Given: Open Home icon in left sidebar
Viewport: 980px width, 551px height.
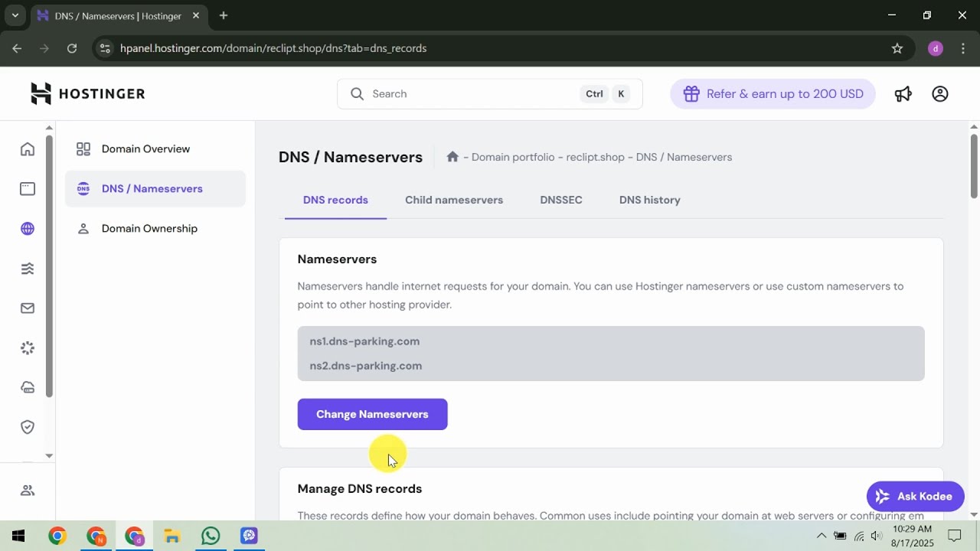Looking at the screenshot, I should 28,148.
